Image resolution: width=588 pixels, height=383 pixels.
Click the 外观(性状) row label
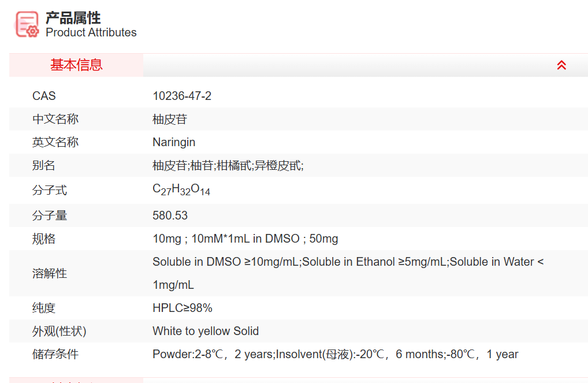click(x=59, y=331)
